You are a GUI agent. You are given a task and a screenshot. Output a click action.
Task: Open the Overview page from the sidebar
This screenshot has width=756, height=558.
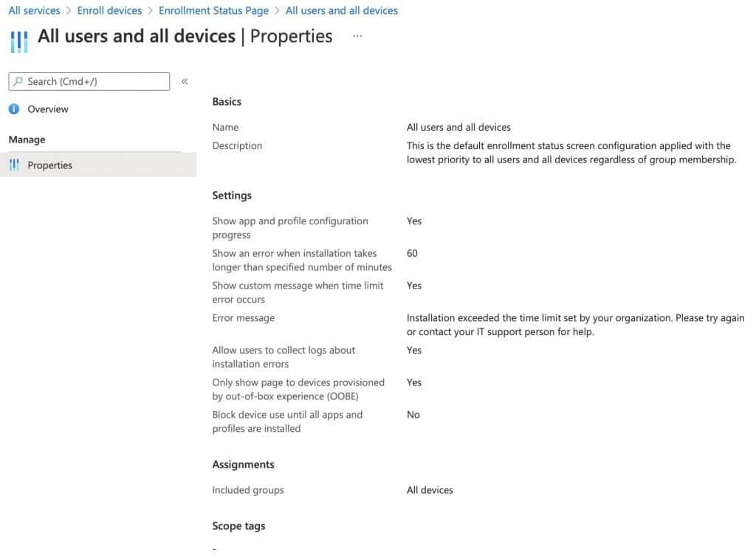click(45, 108)
